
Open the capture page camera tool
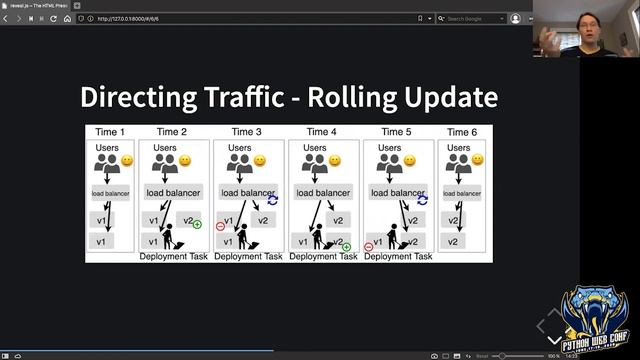pos(434,356)
